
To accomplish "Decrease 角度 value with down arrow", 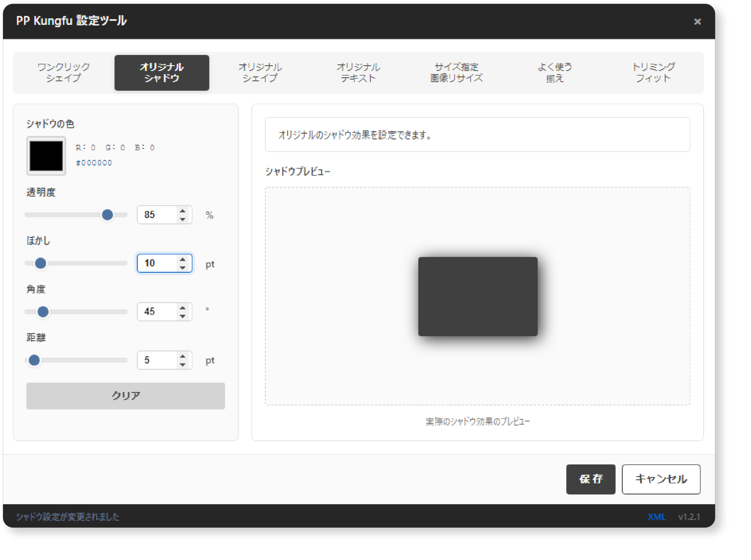I will (182, 316).
